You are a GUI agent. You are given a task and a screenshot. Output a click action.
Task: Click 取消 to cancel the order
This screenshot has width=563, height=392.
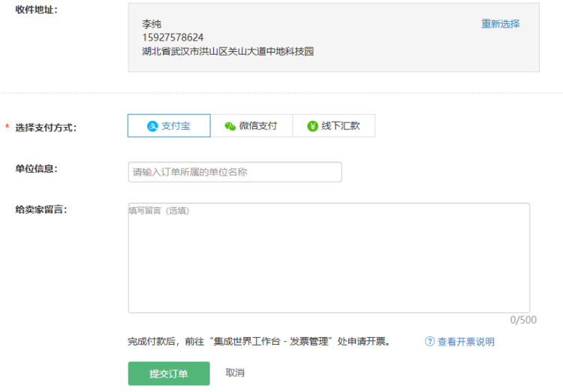pos(235,373)
